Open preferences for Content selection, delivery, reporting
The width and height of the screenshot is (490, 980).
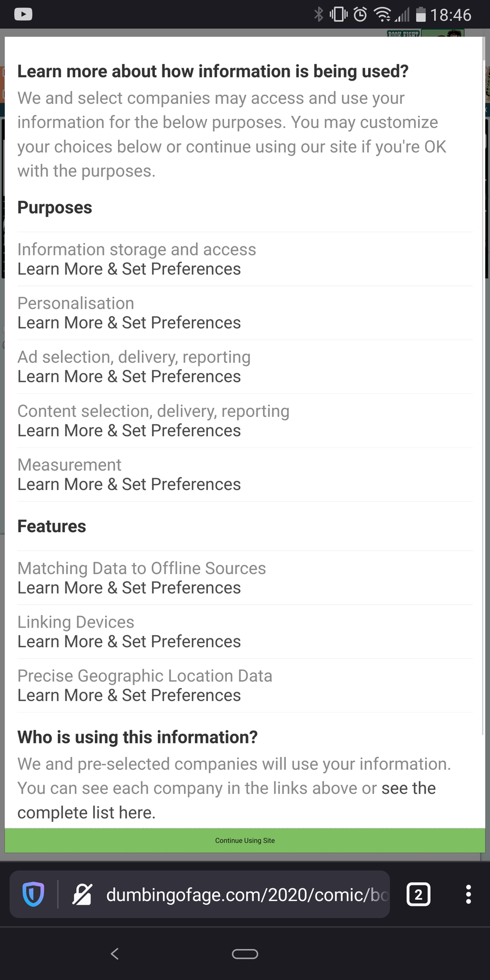click(129, 431)
